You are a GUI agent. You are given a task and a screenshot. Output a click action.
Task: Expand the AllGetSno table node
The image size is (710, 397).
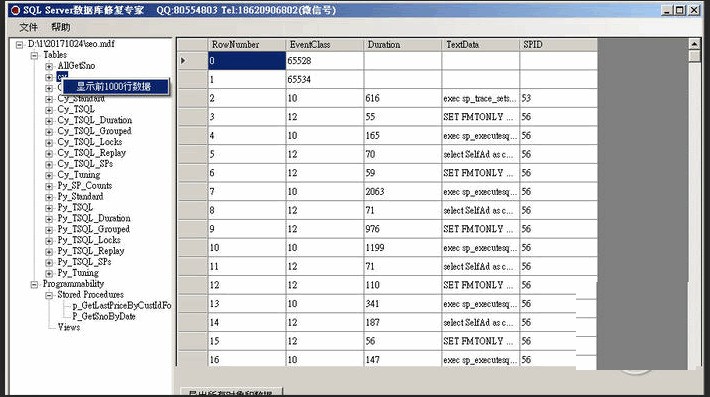coord(49,67)
